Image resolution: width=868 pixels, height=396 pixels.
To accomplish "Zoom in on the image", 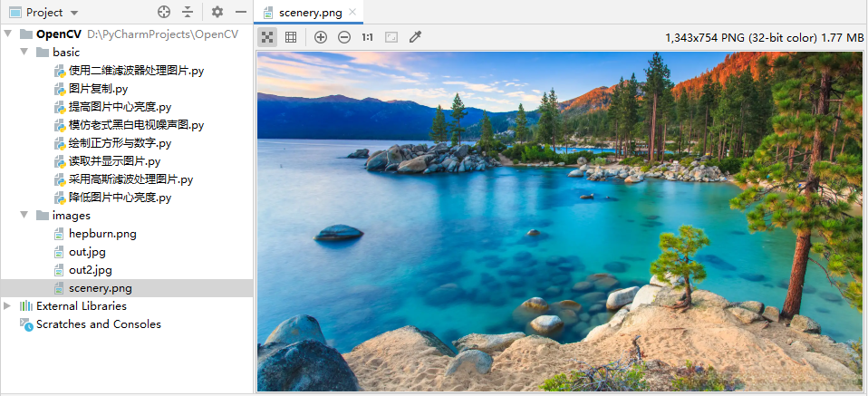I will pyautogui.click(x=321, y=37).
